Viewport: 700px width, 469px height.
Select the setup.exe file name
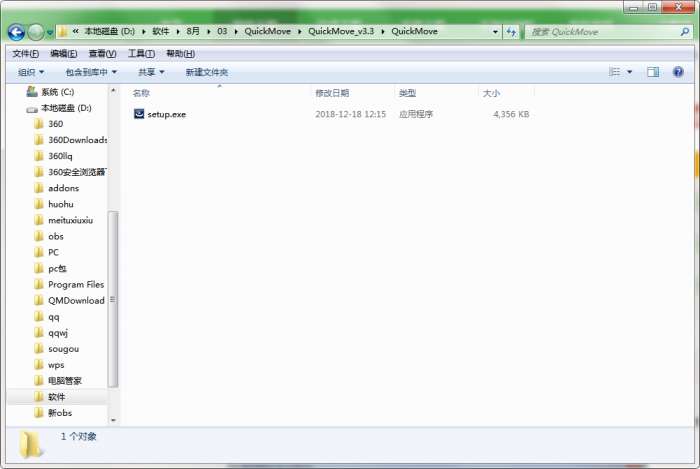click(x=167, y=114)
